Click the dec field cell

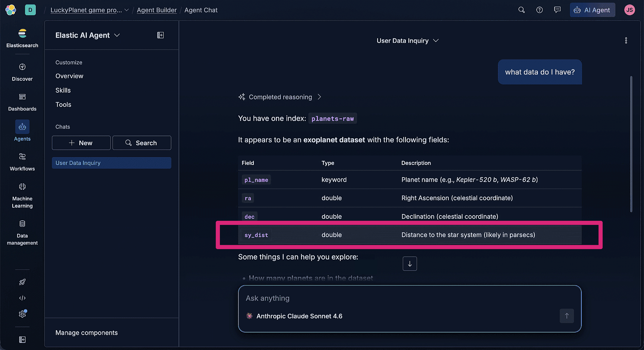249,217
